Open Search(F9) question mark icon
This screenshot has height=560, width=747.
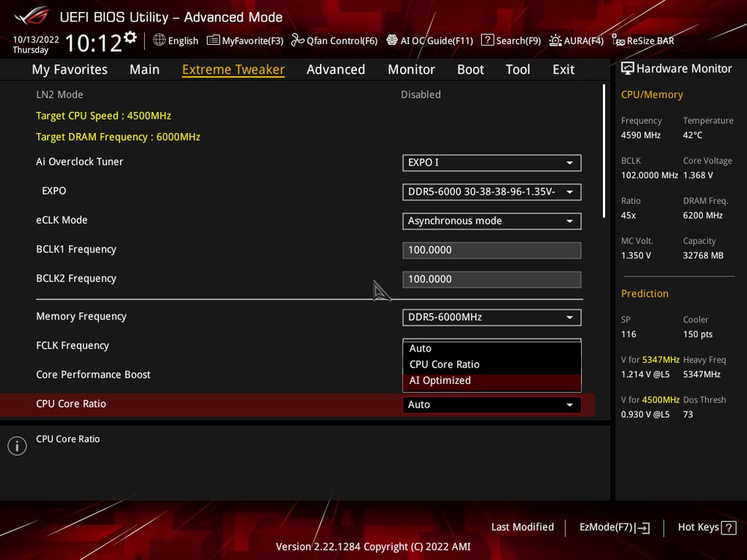click(x=487, y=40)
